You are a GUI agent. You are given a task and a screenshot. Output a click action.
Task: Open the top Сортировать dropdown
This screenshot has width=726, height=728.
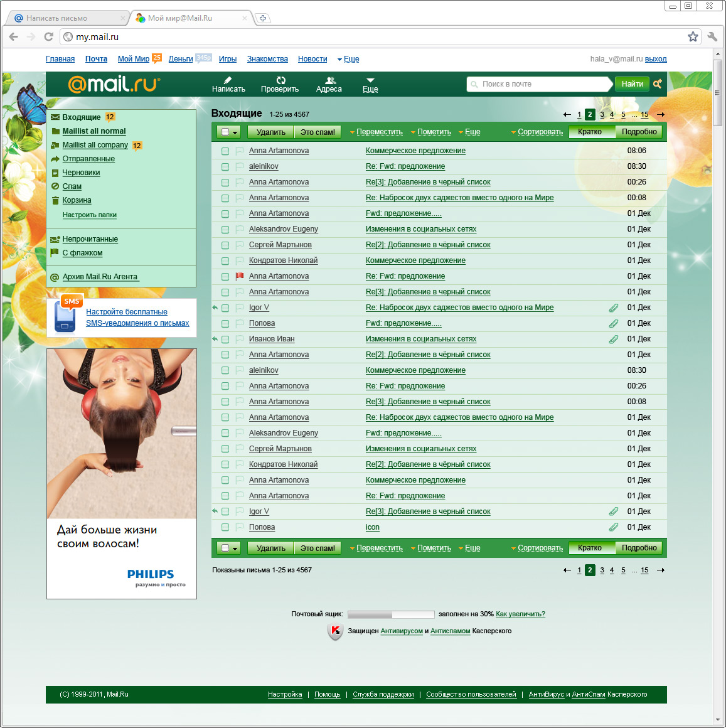pos(536,132)
